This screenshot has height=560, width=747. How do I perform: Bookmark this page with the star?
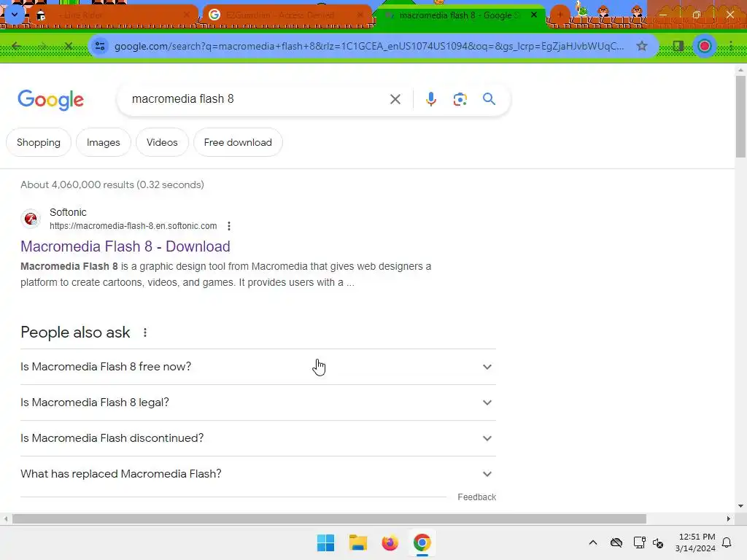pyautogui.click(x=642, y=46)
